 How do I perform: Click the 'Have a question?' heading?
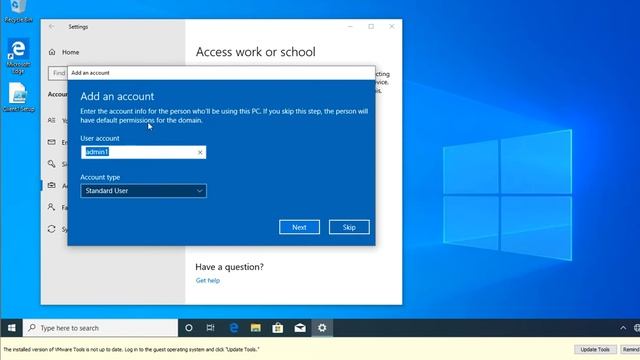coord(229,267)
